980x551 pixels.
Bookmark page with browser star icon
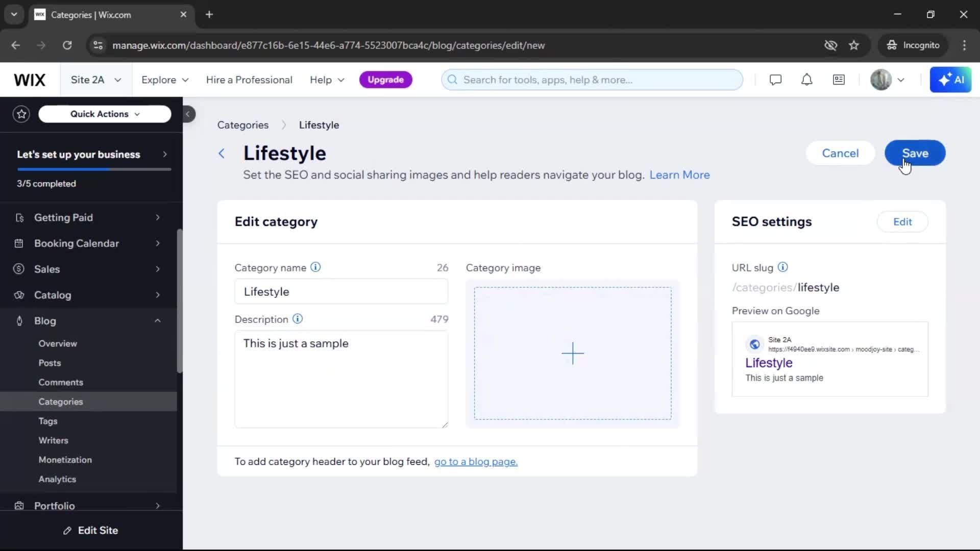[854, 45]
